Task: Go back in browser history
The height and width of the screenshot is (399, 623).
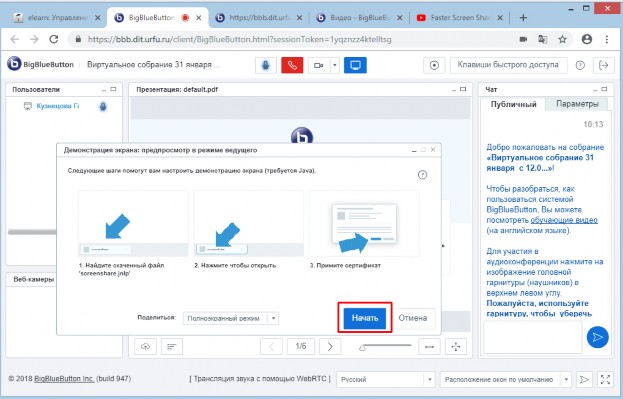Action: click(x=15, y=39)
